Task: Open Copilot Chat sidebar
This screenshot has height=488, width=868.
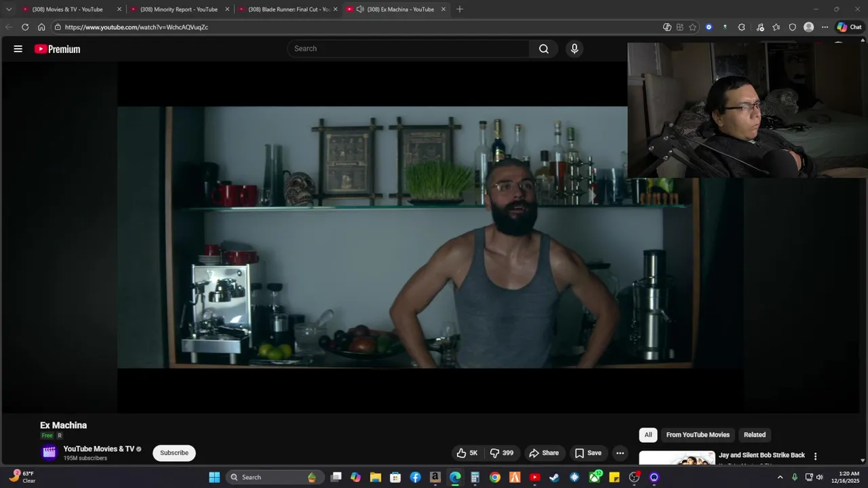Action: coord(850,27)
